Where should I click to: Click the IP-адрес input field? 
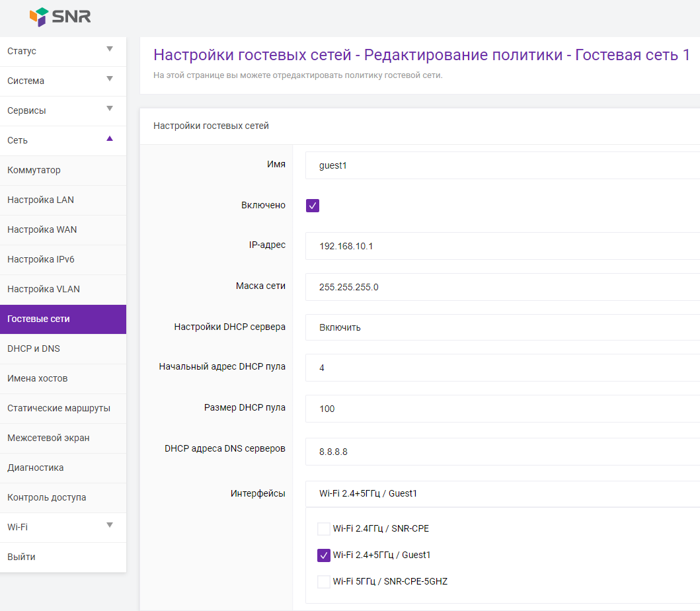502,246
